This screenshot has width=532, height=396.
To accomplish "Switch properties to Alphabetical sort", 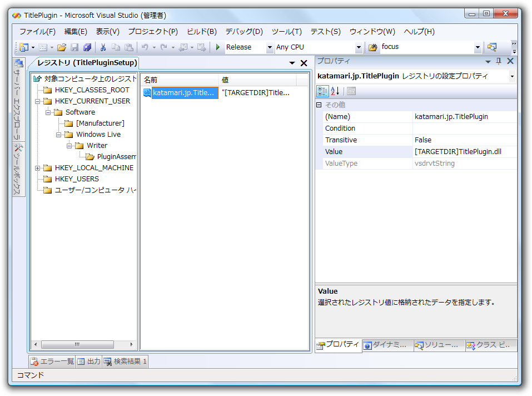I will [335, 91].
